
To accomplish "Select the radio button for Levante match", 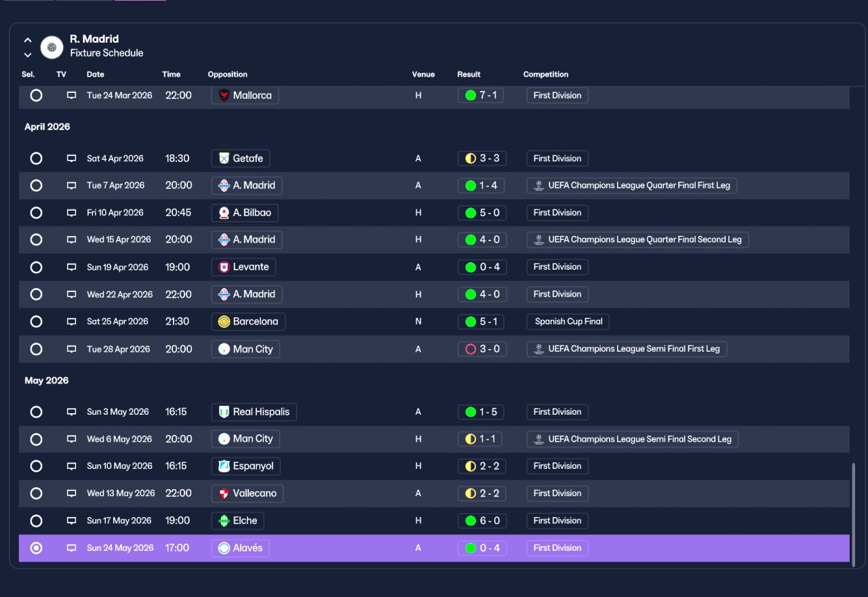I will [36, 267].
